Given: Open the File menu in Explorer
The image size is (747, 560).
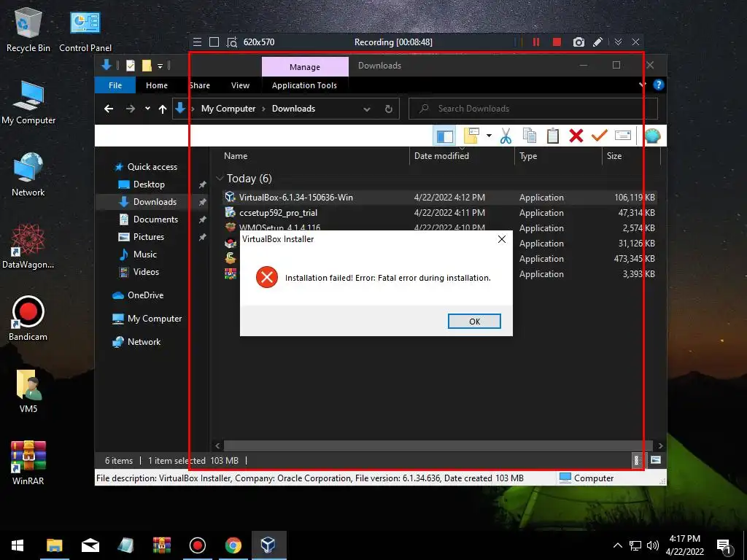Looking at the screenshot, I should [x=115, y=85].
